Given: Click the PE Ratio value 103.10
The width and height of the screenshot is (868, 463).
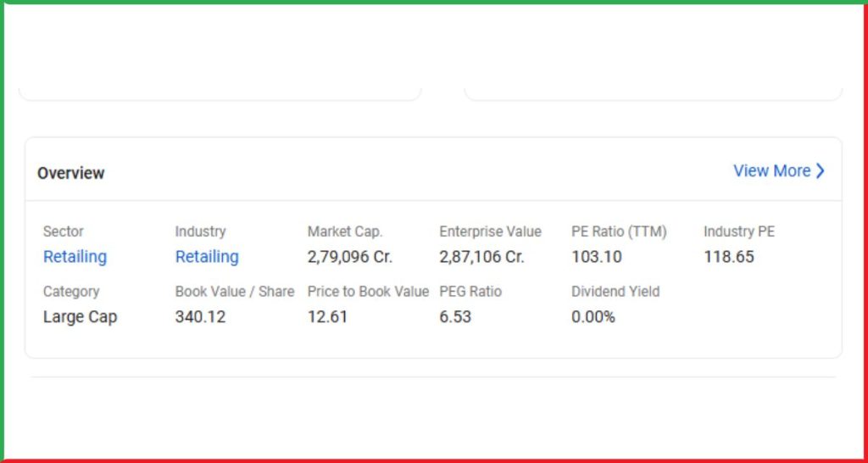Looking at the screenshot, I should click(x=597, y=257).
